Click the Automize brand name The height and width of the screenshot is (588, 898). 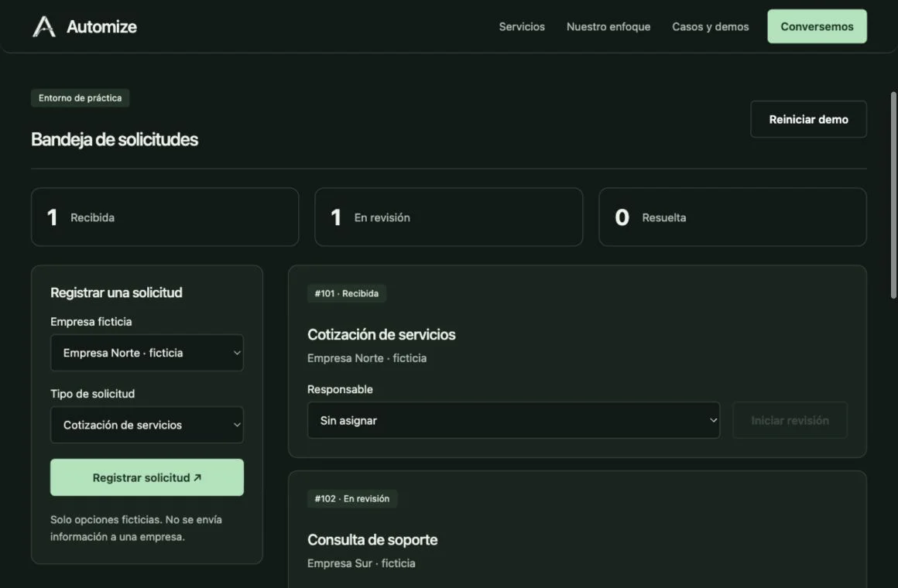tap(101, 27)
